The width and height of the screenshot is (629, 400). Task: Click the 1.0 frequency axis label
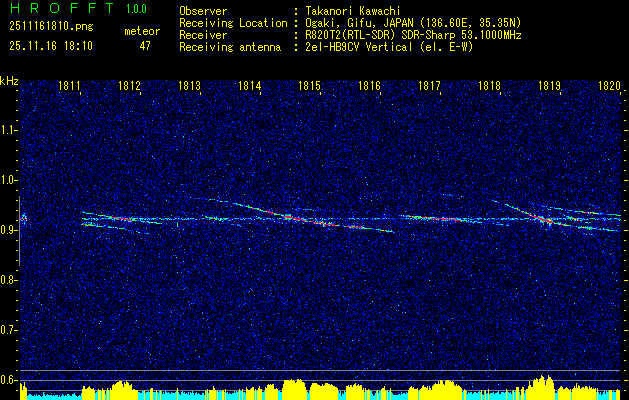pos(8,180)
